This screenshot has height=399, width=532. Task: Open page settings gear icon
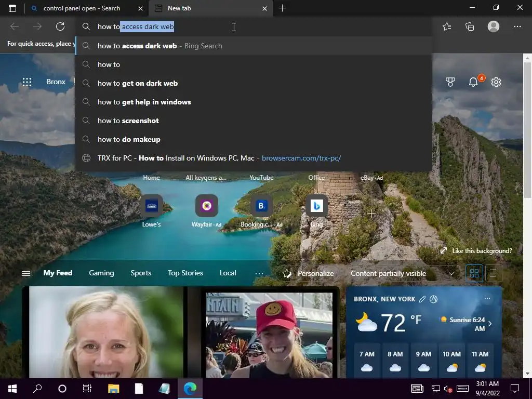tap(496, 82)
